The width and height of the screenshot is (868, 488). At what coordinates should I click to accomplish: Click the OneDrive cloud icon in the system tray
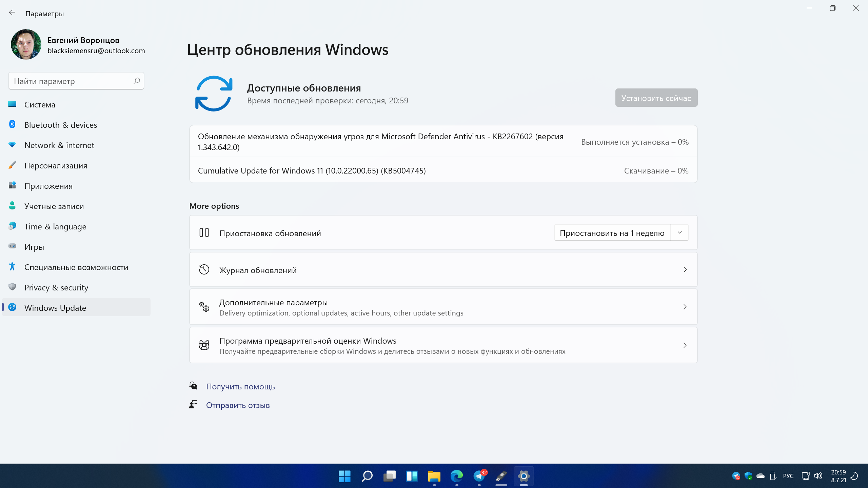click(x=761, y=476)
